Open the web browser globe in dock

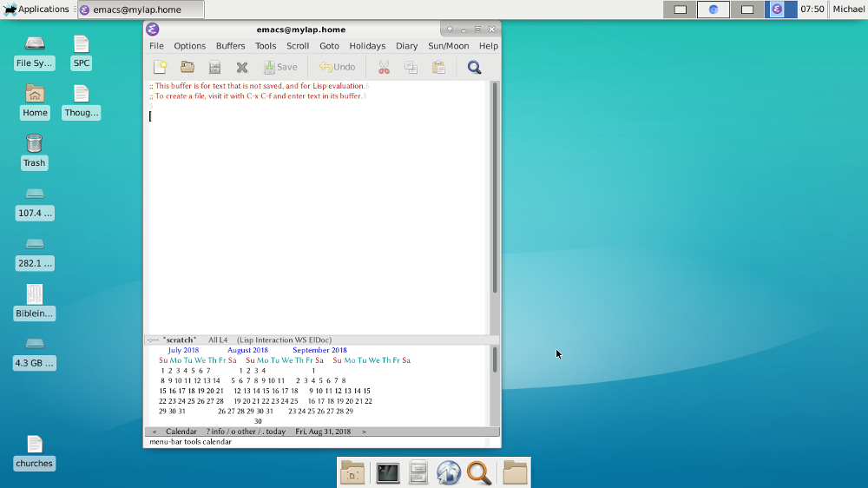coord(448,472)
